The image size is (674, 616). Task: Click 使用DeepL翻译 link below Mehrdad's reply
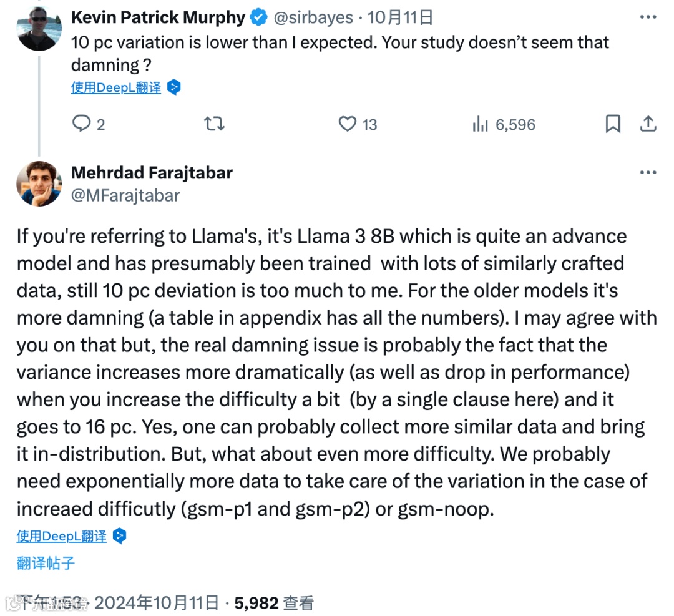pos(62,536)
